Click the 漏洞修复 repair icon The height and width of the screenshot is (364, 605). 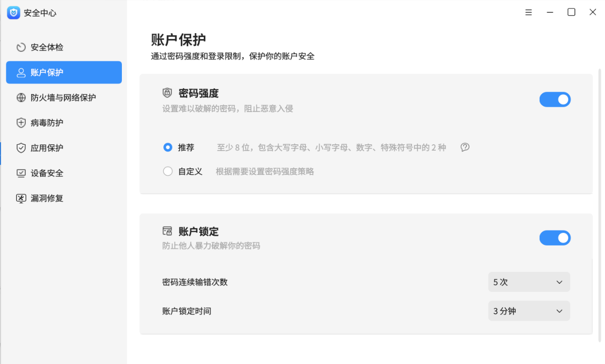[21, 198]
